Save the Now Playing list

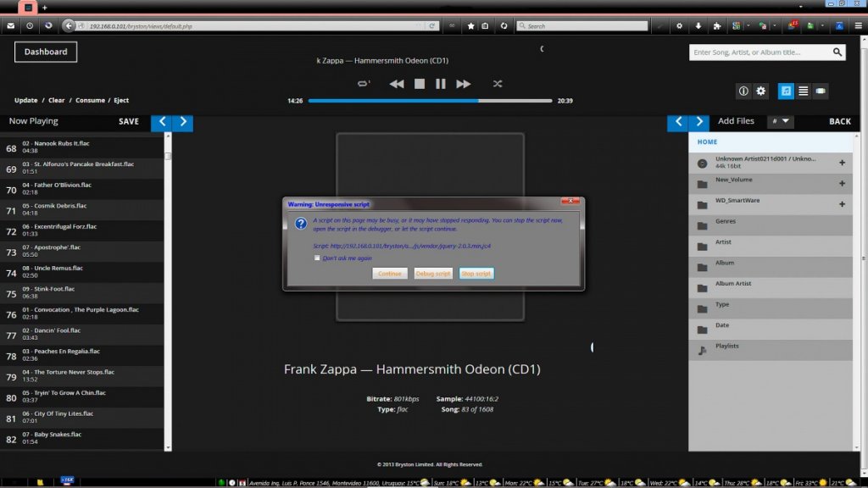coord(129,122)
